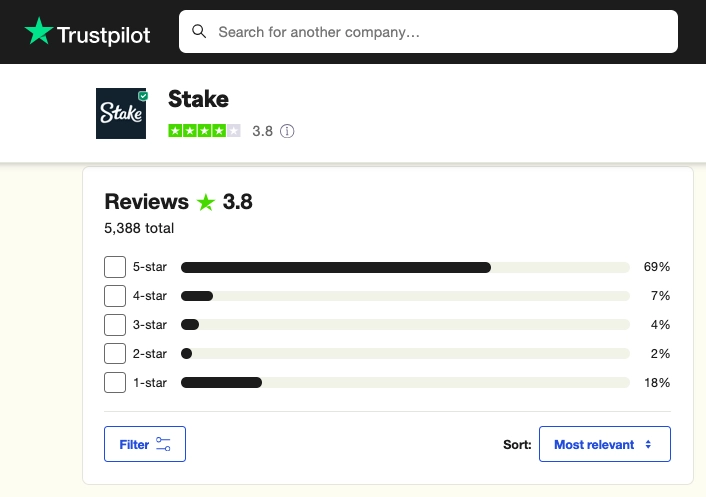The image size is (706, 497).
Task: Enable the 1-star filter checkbox
Action: click(x=115, y=383)
